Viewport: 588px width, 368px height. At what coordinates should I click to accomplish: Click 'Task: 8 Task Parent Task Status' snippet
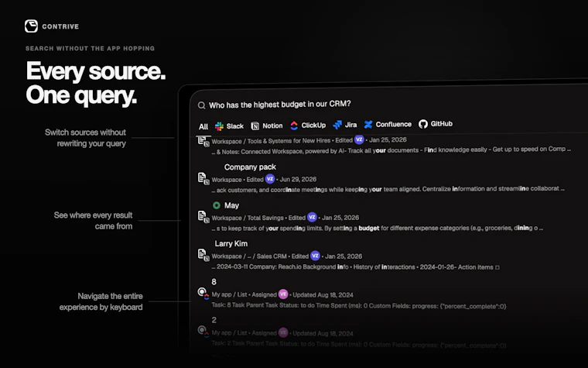click(358, 306)
